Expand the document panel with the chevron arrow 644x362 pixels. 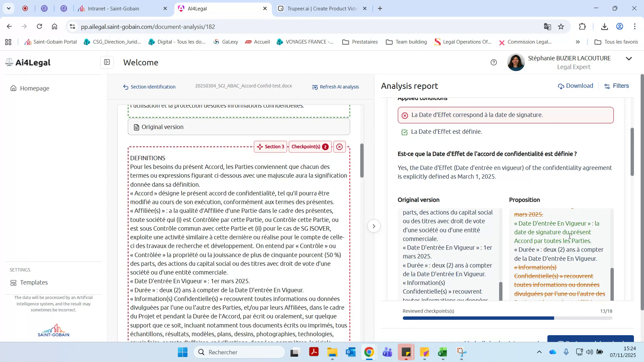pos(374,226)
